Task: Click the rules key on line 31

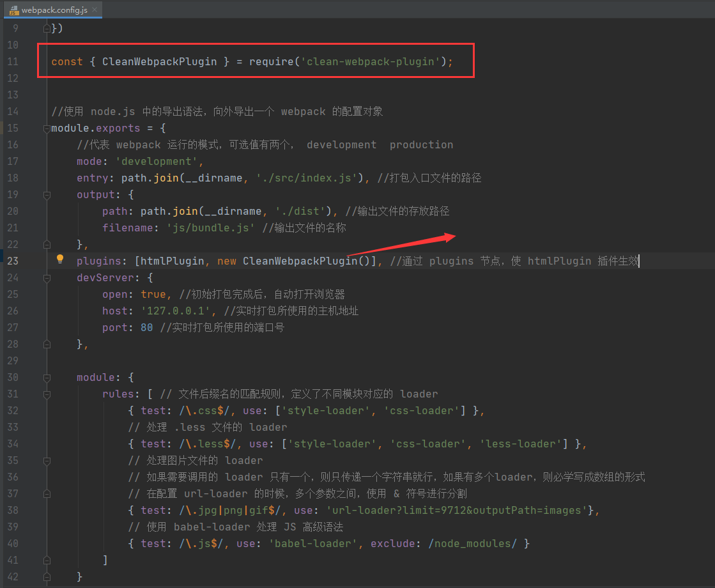Action: [x=118, y=394]
